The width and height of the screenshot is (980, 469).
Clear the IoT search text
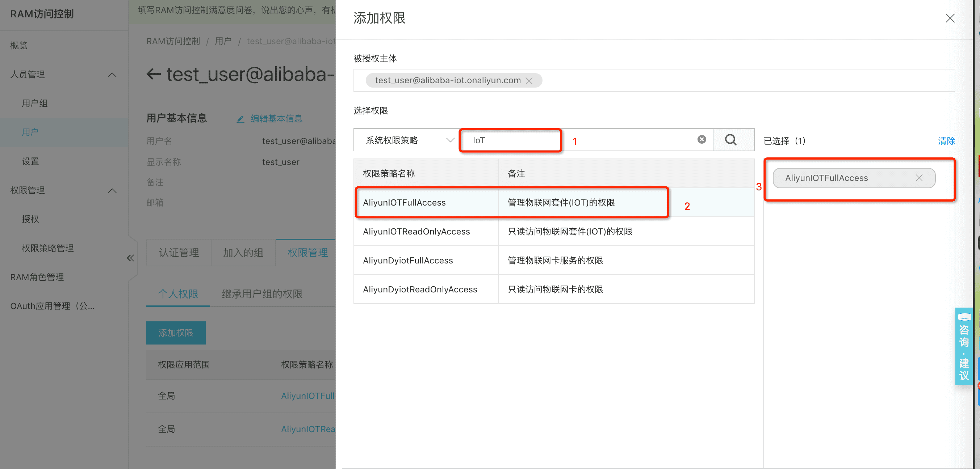(x=702, y=139)
